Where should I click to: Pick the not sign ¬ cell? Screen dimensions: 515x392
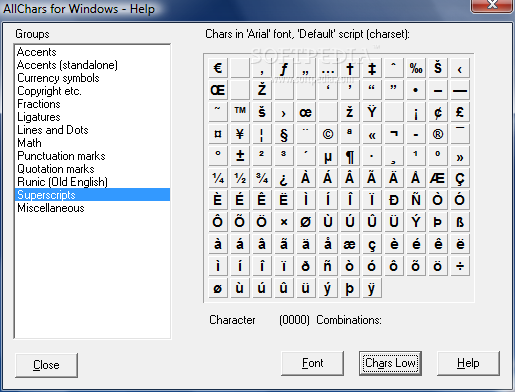(394, 134)
